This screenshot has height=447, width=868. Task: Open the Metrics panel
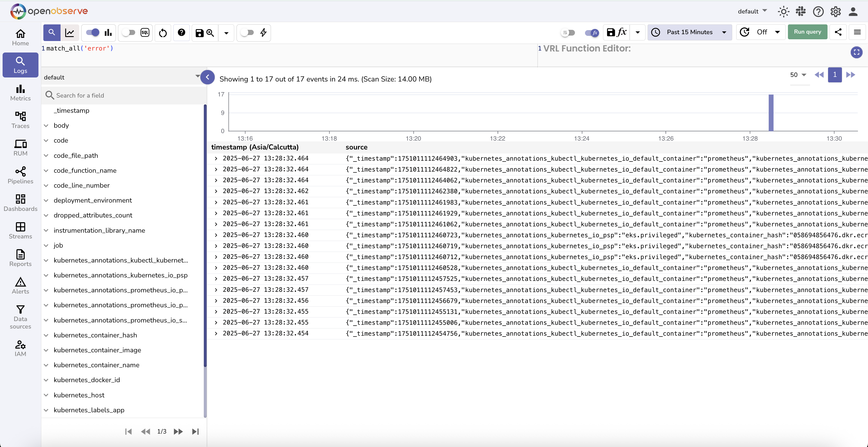click(x=20, y=93)
